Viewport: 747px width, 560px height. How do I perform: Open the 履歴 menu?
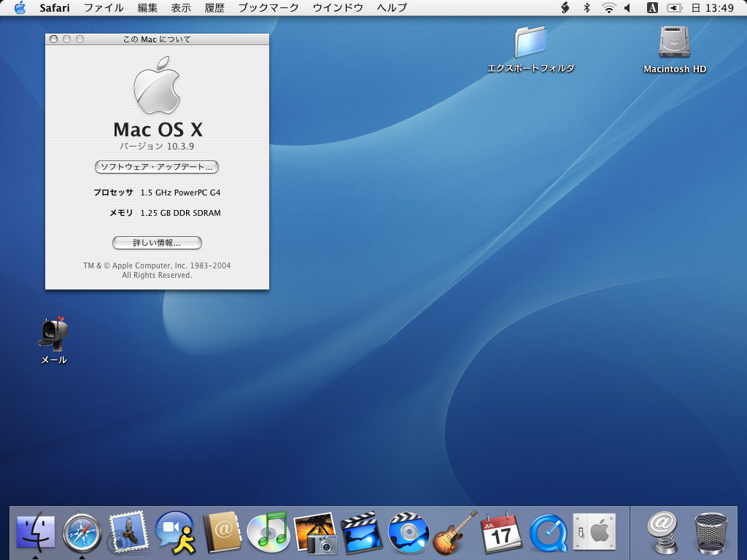pos(214,7)
